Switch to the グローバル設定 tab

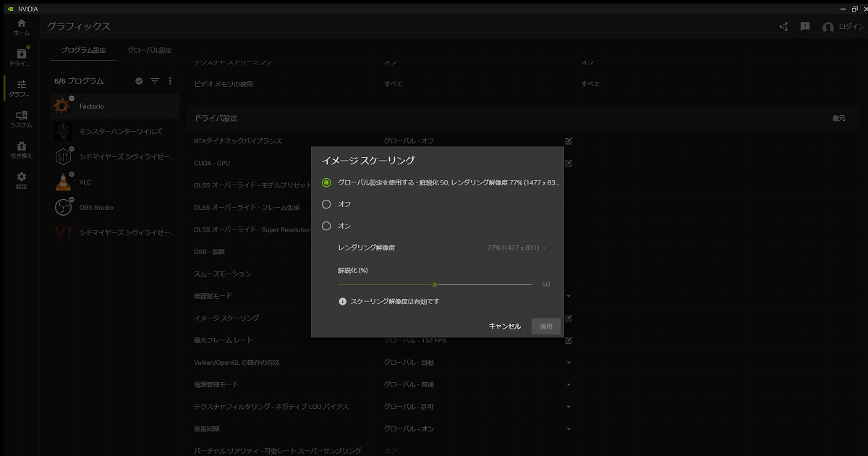(151, 50)
